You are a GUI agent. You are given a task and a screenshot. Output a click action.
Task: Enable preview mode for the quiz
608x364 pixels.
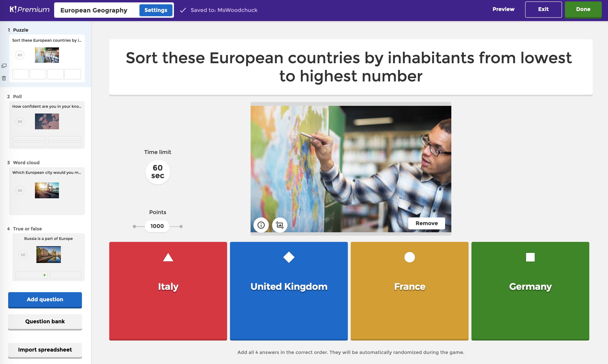[503, 10]
